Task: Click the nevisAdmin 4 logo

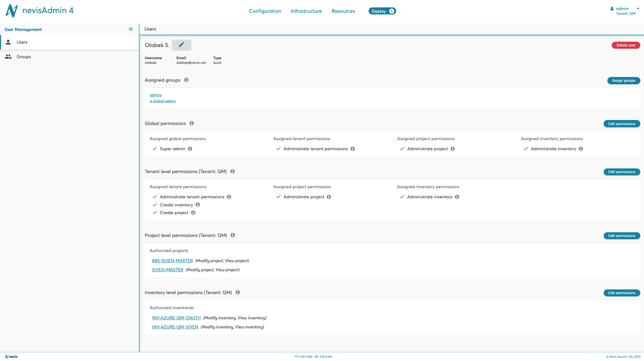Action: [x=40, y=11]
